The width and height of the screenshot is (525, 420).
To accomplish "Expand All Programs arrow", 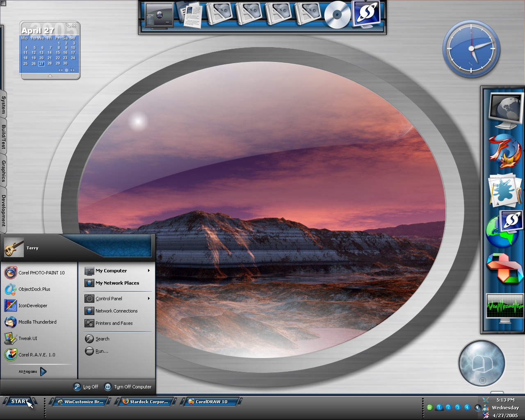I will point(43,372).
